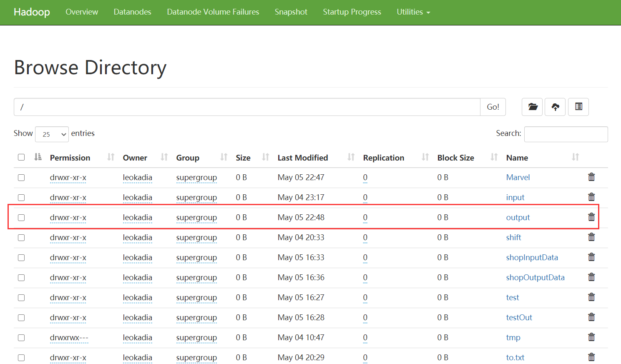
Task: Open the shopOutputData directory link
Action: click(x=536, y=277)
